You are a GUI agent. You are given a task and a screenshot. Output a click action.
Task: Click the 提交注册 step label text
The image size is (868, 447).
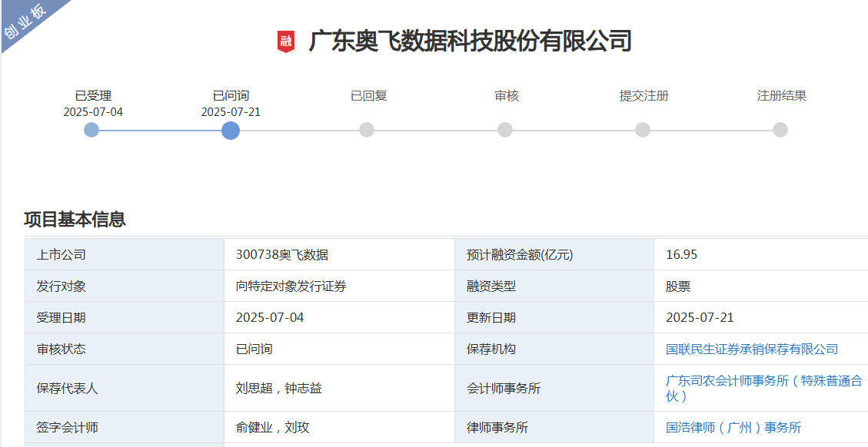click(644, 96)
